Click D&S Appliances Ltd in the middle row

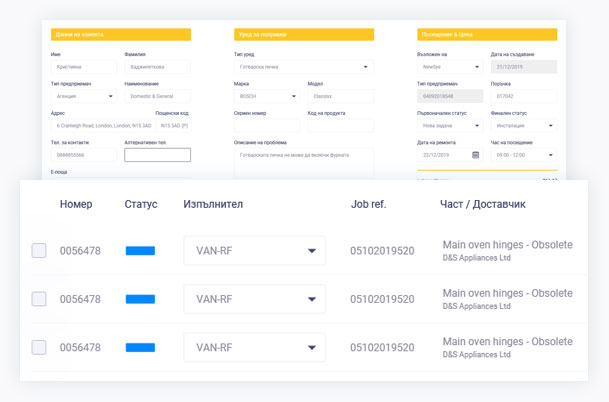point(477,306)
